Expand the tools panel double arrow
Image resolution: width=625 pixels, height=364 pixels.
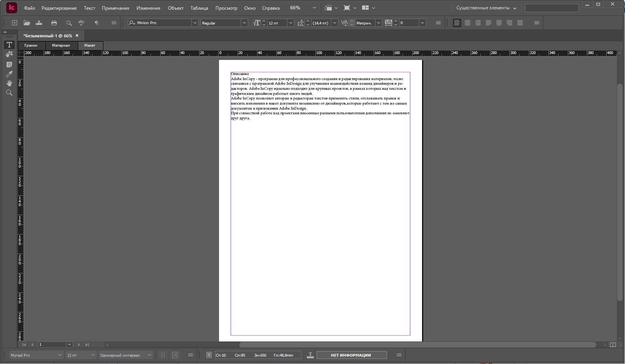[5, 32]
